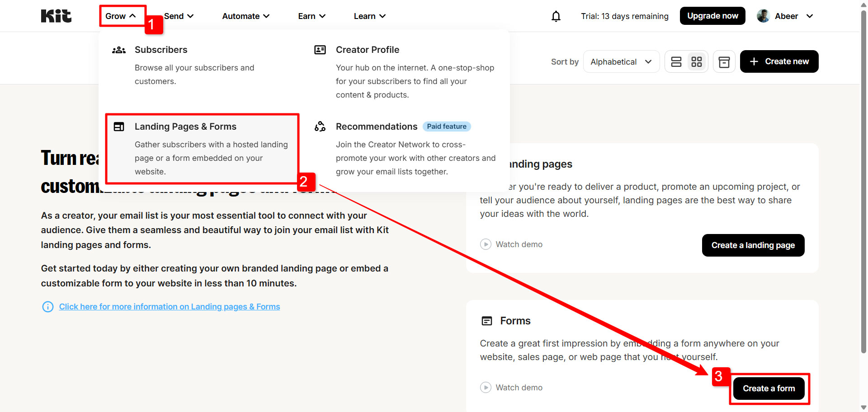Open the notifications bell
Image resolution: width=868 pixels, height=412 pixels.
[x=556, y=16]
